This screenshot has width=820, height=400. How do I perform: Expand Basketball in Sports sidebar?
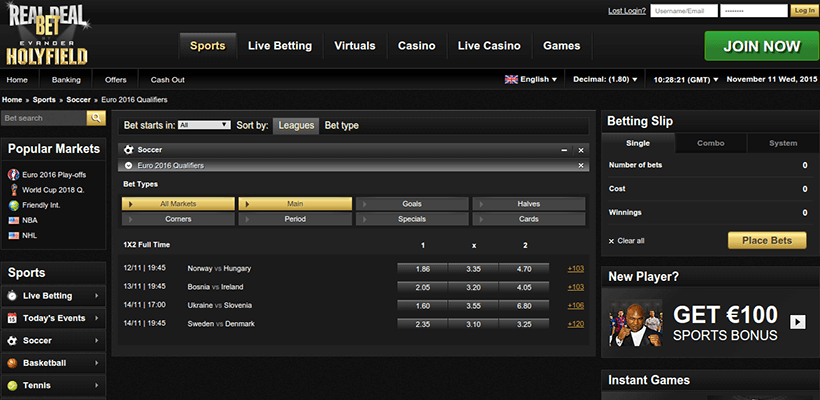point(97,363)
